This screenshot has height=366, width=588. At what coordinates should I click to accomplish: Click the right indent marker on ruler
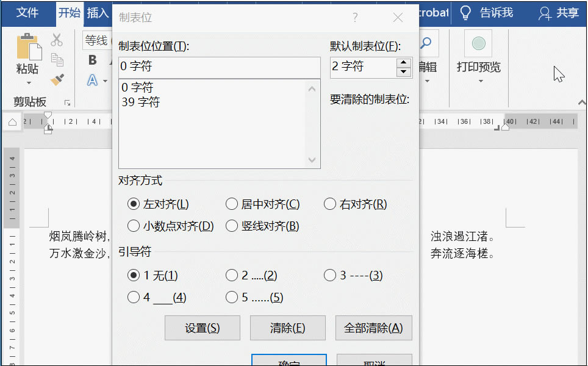click(506, 127)
